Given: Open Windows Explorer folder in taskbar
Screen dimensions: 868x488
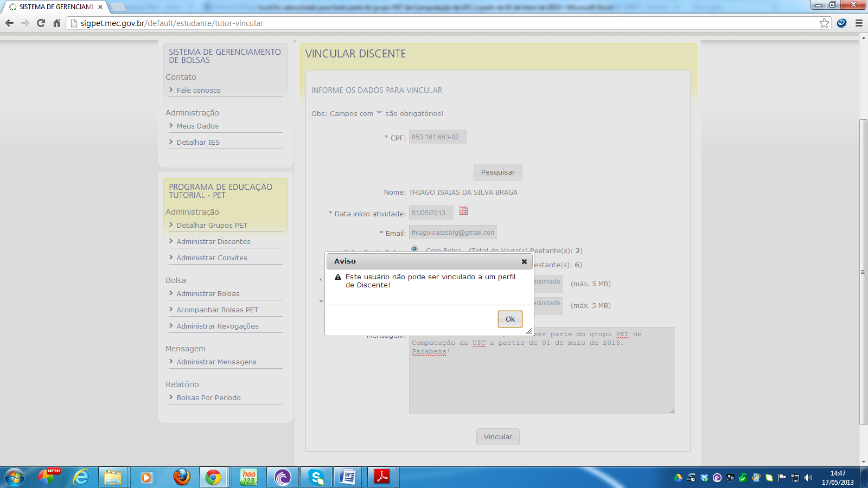Looking at the screenshot, I should 113,477.
